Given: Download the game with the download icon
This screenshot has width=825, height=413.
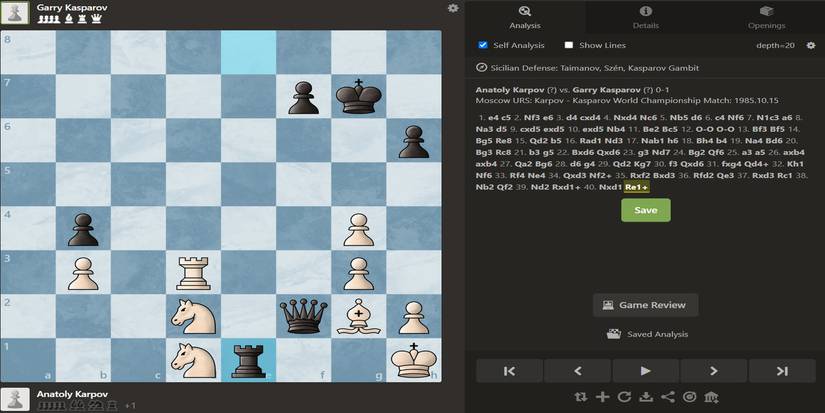Looking at the screenshot, I should point(646,397).
